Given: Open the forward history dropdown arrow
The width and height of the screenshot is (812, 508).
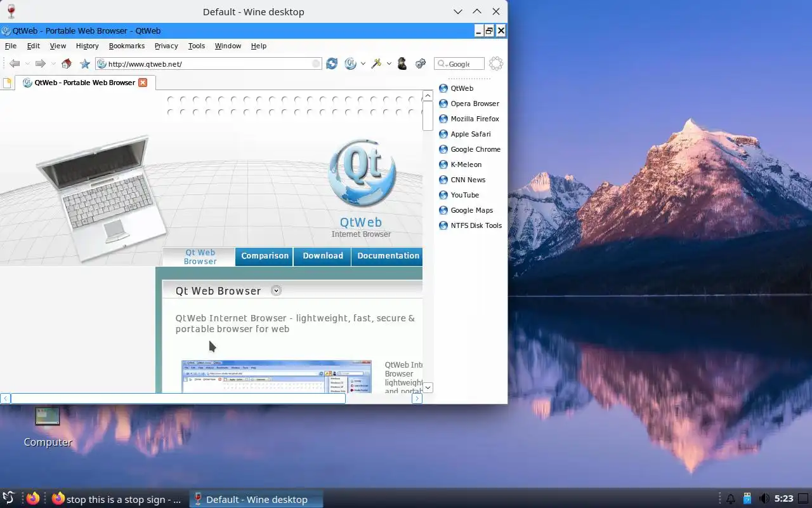Looking at the screenshot, I should (53, 63).
